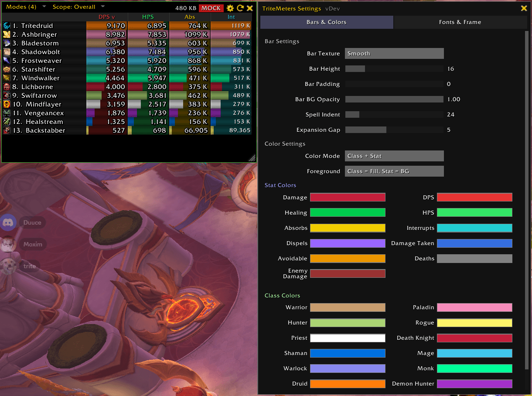The image size is (532, 396).
Task: Click the Discord icon next to Duuce
Action: click(x=8, y=222)
